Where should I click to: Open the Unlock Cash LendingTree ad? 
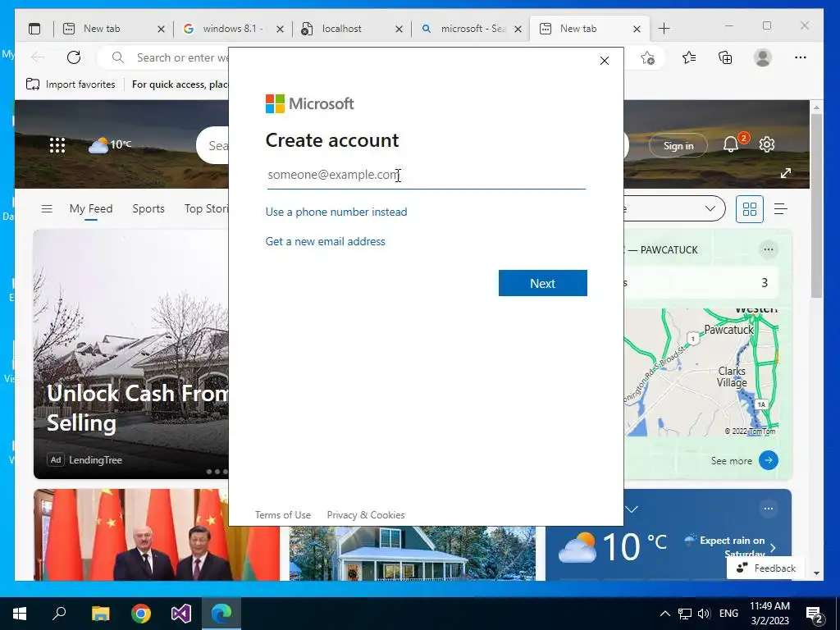pyautogui.click(x=131, y=354)
